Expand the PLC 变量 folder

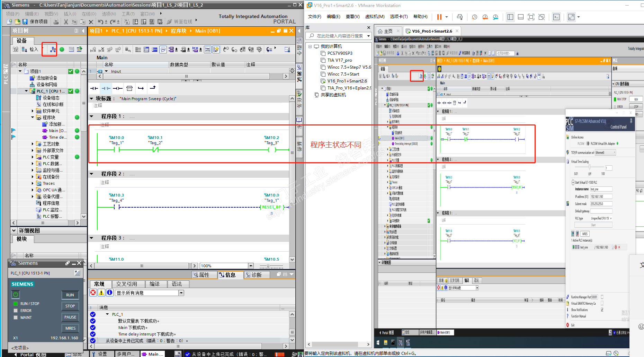pyautogui.click(x=33, y=157)
